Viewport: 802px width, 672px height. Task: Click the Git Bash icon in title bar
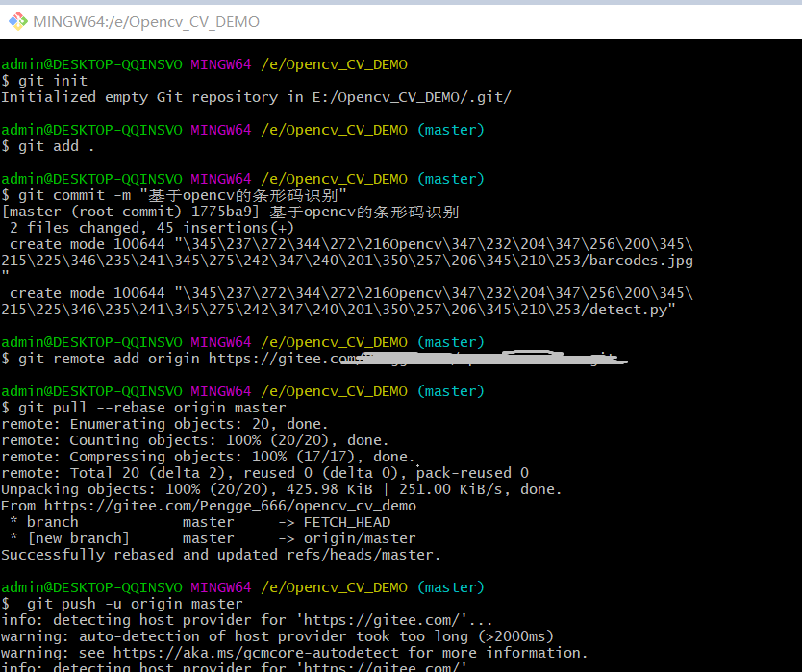click(18, 21)
